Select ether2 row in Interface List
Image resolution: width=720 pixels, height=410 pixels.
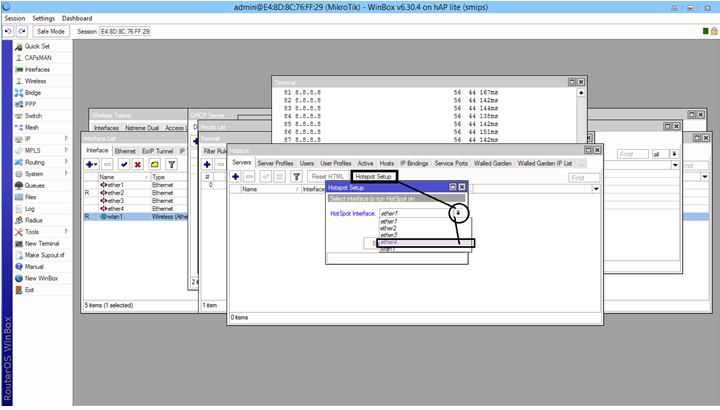135,193
